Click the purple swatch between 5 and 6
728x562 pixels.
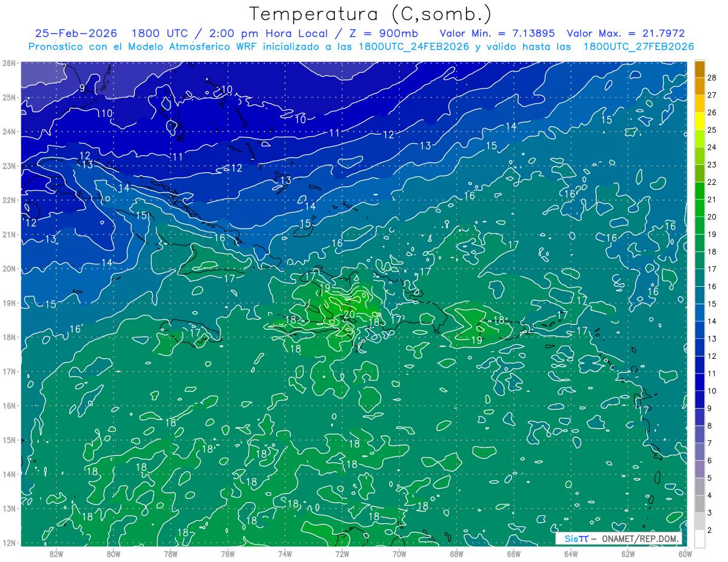(x=699, y=469)
